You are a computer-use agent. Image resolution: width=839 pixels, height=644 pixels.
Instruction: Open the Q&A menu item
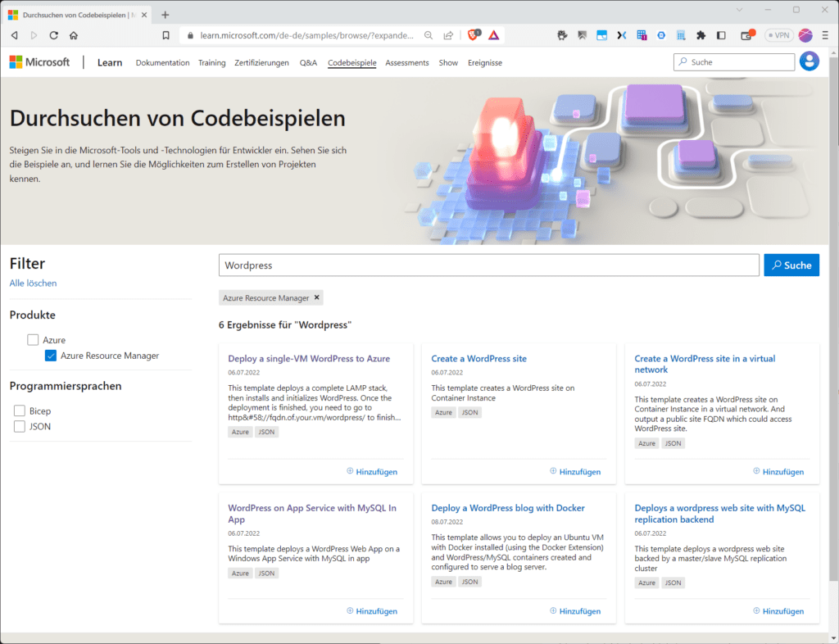(308, 62)
